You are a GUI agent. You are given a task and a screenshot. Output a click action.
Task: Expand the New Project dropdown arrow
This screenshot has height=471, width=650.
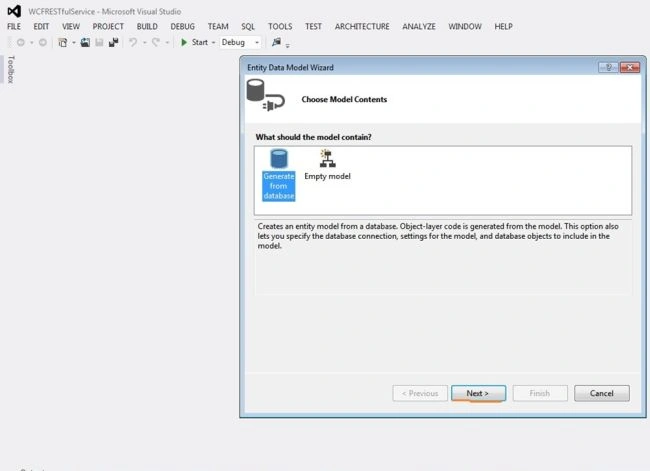[74, 42]
